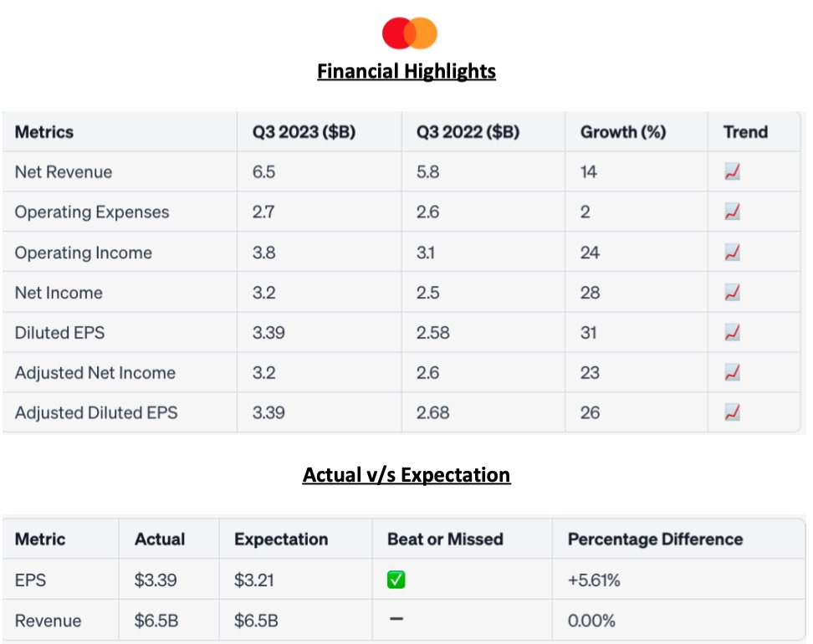Click the Operating Income trend chart icon
This screenshot has height=644, width=813.
(x=733, y=253)
